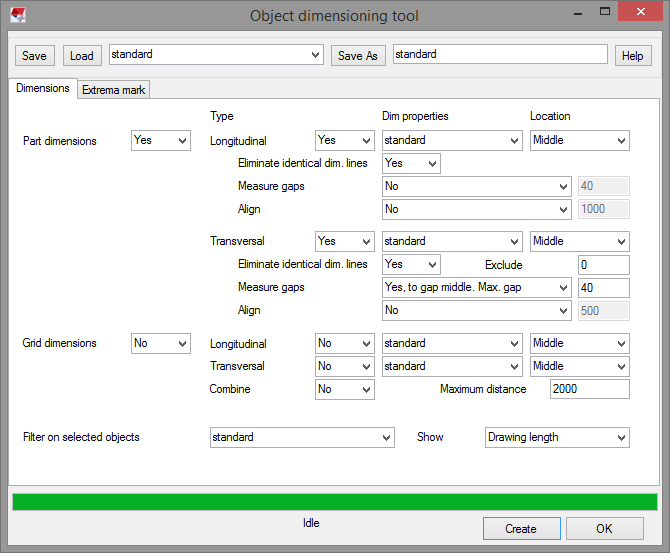670x553 pixels.
Task: Open the Grid dimensions No dropdown
Action: (x=161, y=344)
